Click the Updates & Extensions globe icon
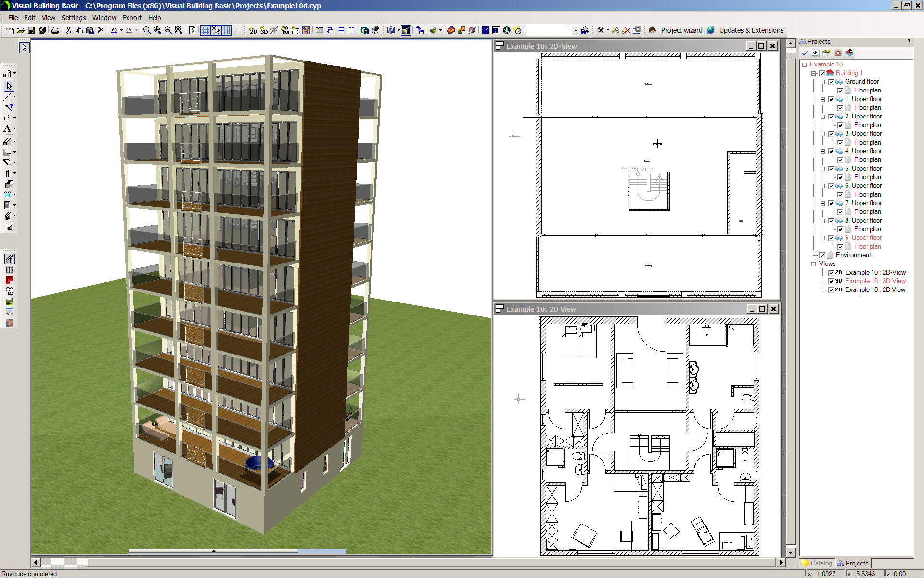 coord(712,30)
